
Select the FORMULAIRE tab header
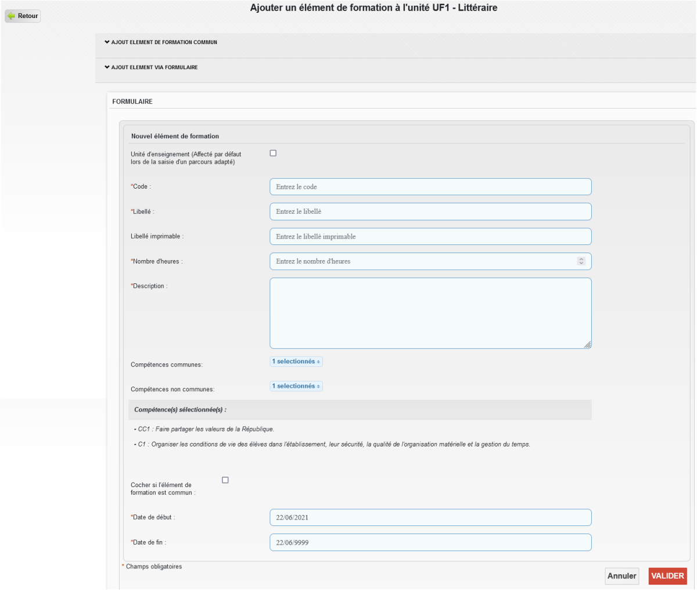coord(132,102)
